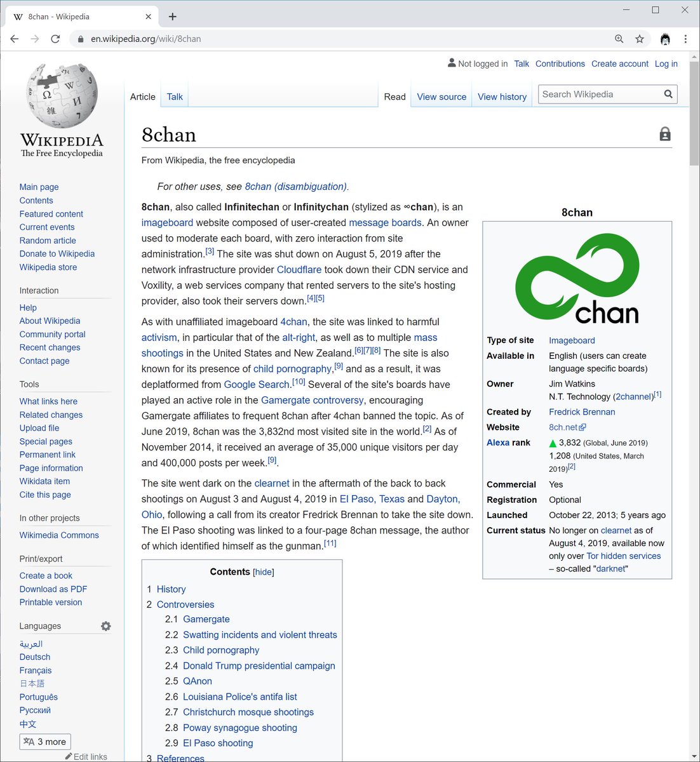Click the 8chan infinity logo image
Image resolution: width=700 pixels, height=762 pixels.
click(577, 278)
